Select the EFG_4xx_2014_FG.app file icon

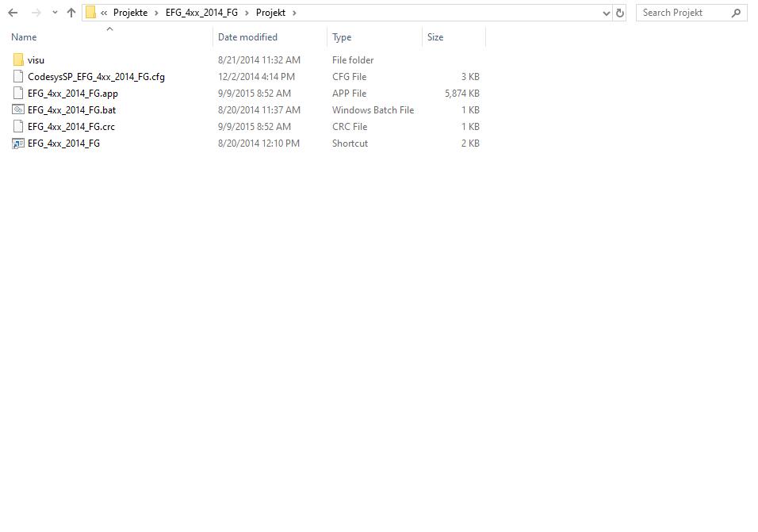pos(18,93)
